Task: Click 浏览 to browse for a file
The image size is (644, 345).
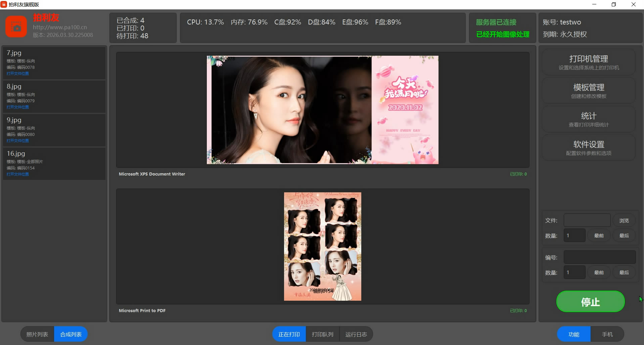Action: [624, 220]
